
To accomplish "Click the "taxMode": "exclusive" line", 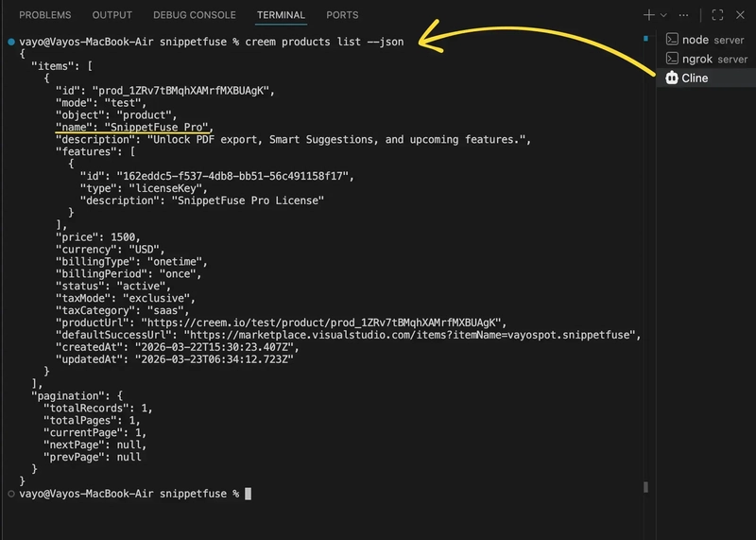I will click(126, 298).
